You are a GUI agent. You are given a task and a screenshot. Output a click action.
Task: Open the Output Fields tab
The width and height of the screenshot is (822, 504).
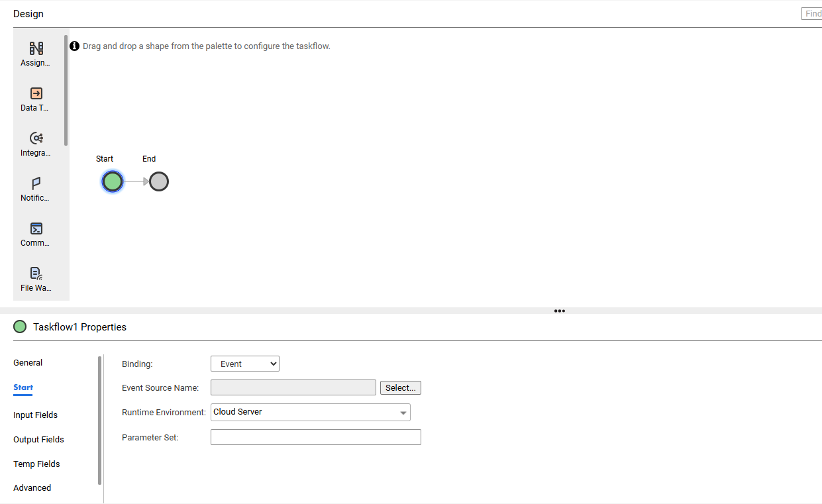(x=39, y=440)
